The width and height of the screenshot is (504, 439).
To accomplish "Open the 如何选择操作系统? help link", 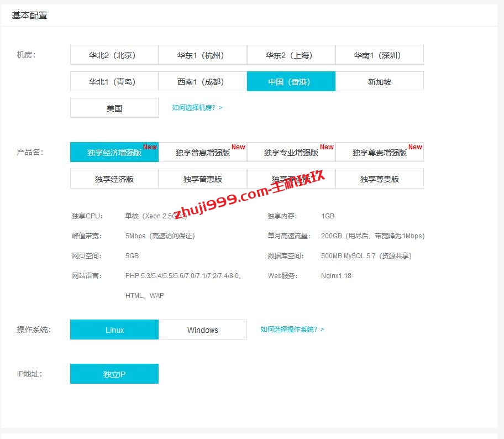I will click(292, 330).
